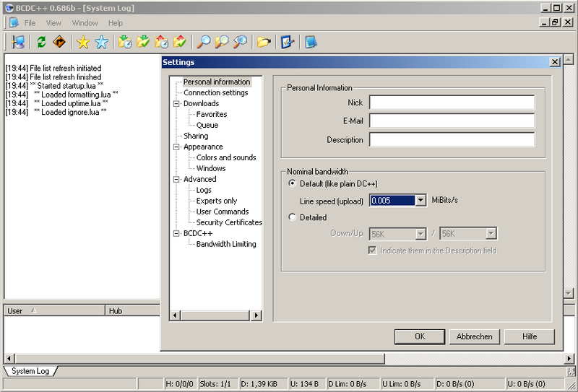
Task: Open the Search magnifier icon
Action: (204, 42)
